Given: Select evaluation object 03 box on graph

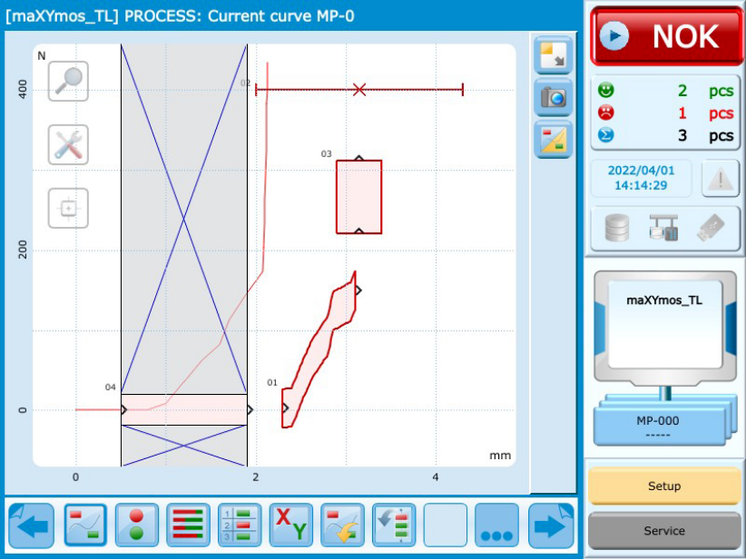Looking at the screenshot, I should [358, 197].
